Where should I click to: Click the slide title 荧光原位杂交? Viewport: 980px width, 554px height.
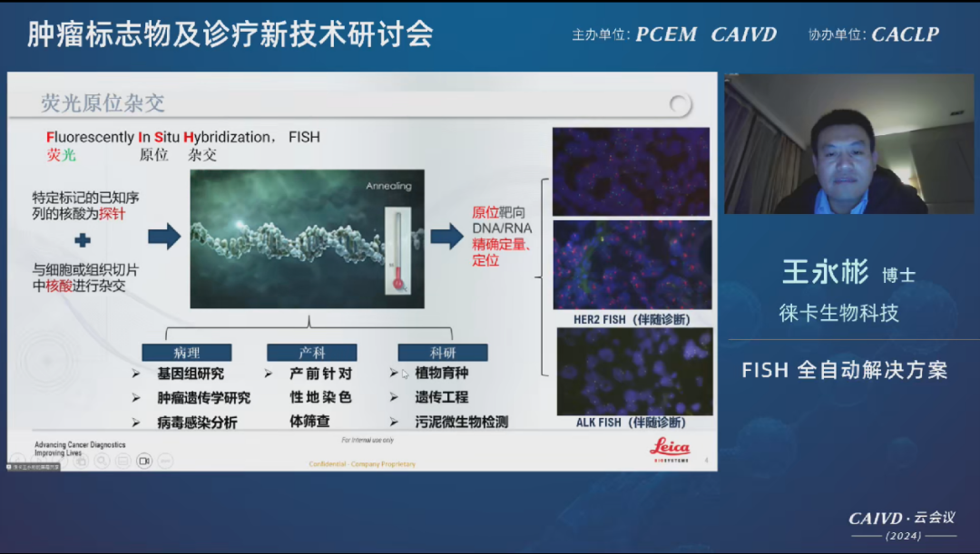pos(103,103)
